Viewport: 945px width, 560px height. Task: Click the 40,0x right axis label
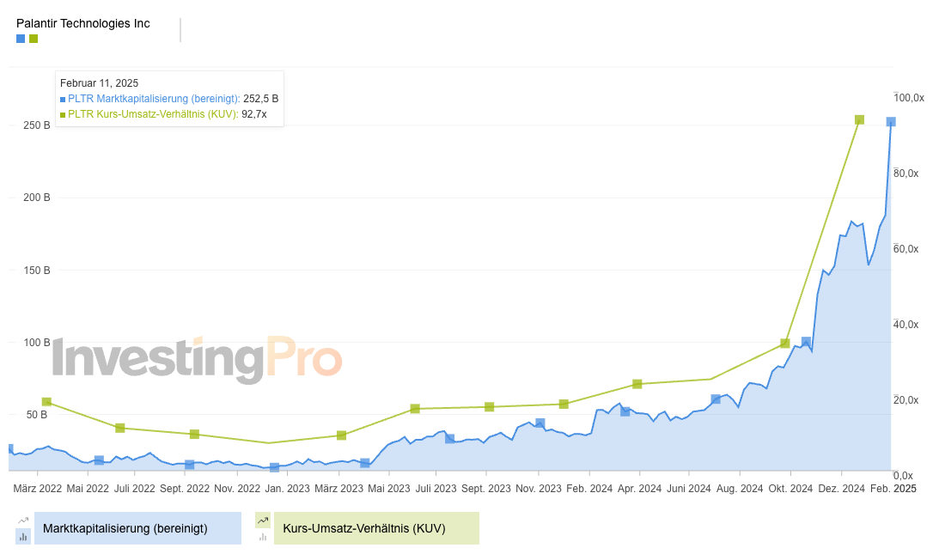(x=905, y=325)
